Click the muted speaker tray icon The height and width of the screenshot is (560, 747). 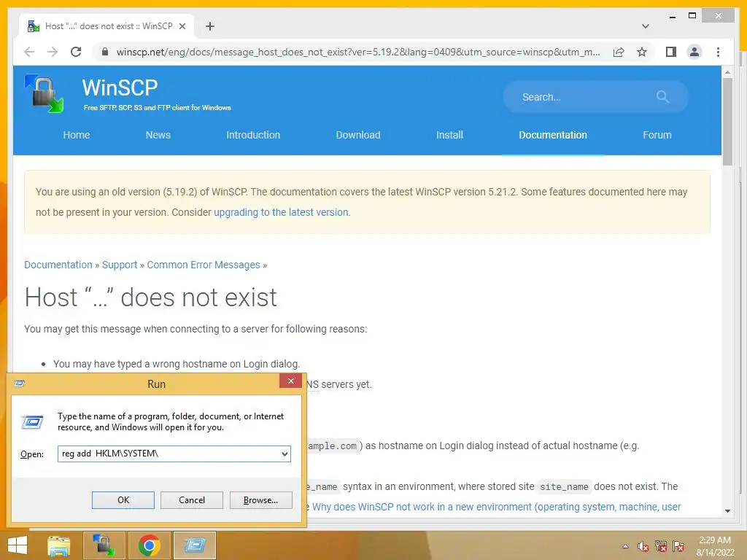click(643, 546)
